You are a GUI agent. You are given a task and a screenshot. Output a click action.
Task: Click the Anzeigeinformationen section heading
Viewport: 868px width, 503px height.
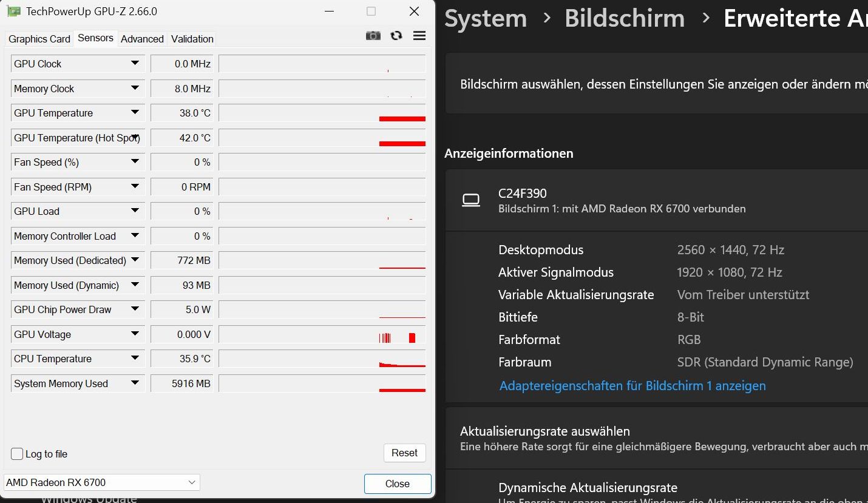coord(509,154)
